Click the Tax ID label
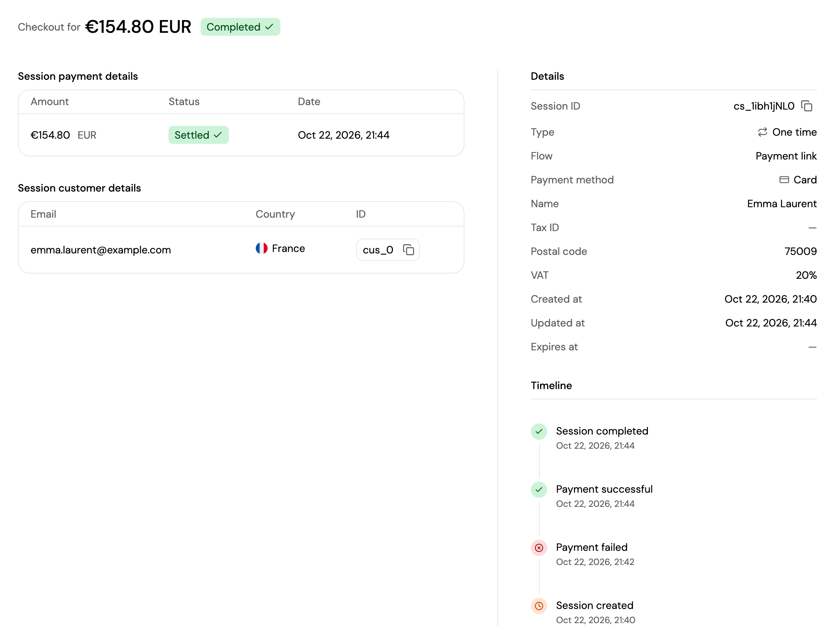 (x=545, y=227)
